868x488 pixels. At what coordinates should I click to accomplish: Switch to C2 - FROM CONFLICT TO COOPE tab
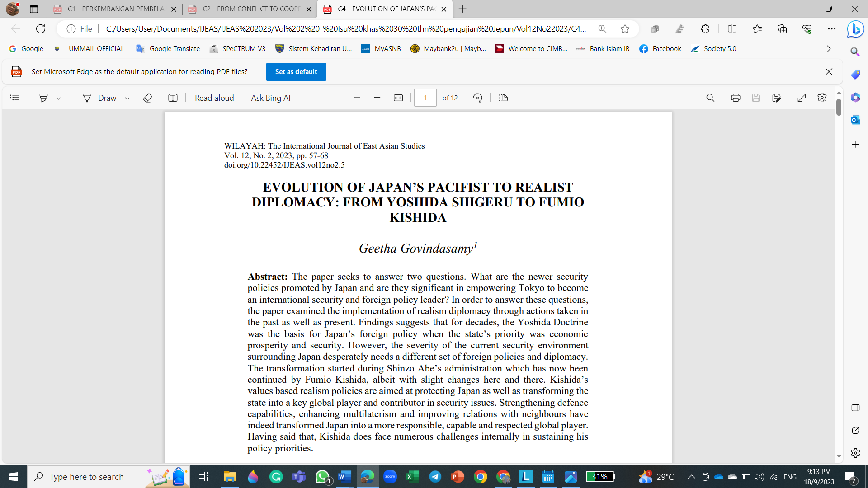250,9
